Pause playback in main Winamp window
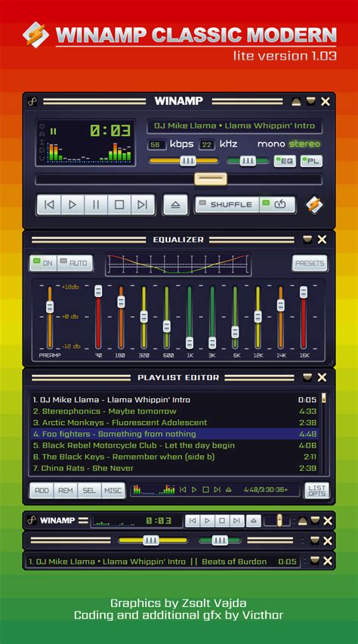 click(x=96, y=205)
